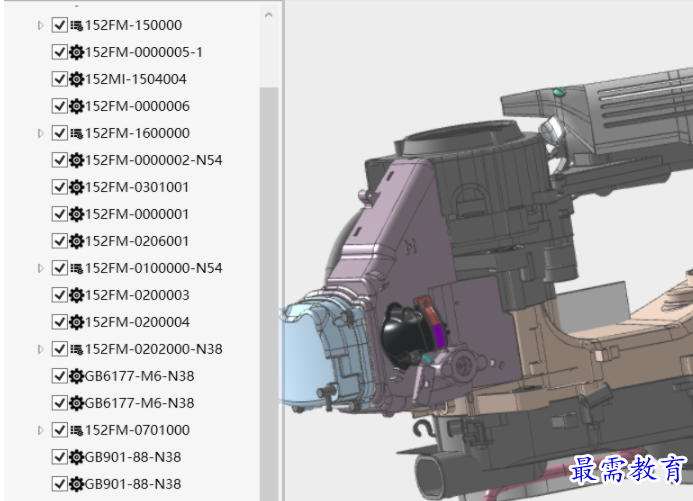Click the tree panel vertical scrollbar thumb

coord(269,294)
